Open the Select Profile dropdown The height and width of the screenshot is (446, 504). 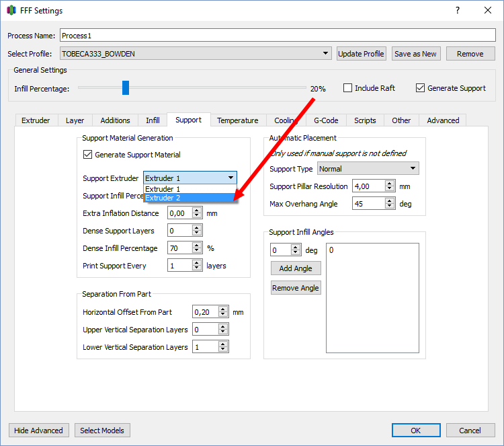coord(326,53)
